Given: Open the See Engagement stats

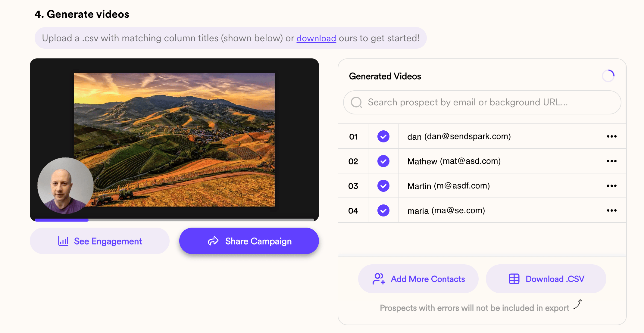Looking at the screenshot, I should coord(100,241).
